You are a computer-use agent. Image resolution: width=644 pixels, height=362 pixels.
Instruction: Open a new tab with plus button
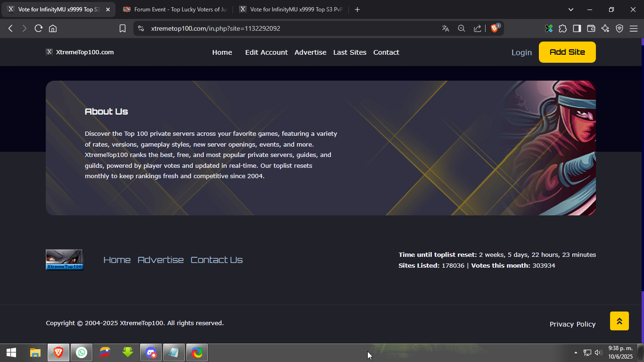(357, 10)
